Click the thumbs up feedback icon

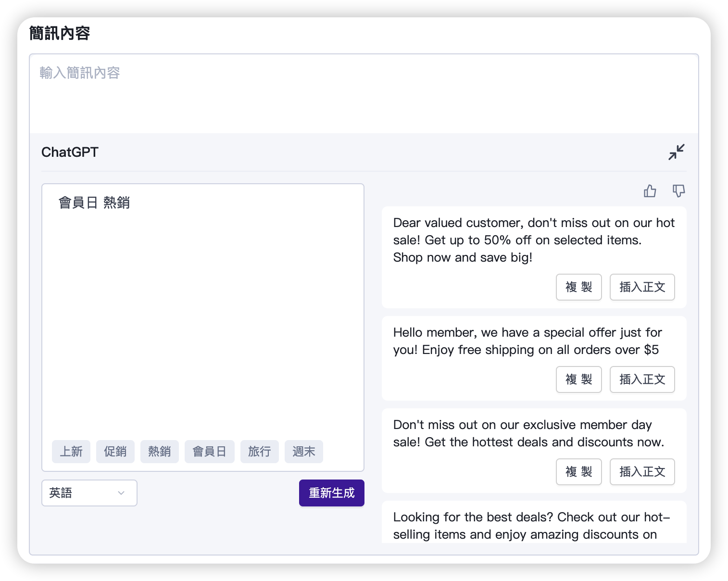[x=650, y=191]
